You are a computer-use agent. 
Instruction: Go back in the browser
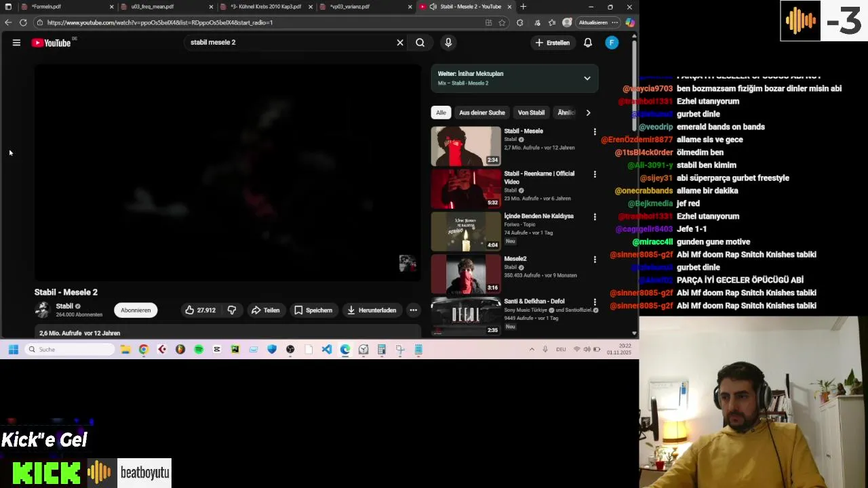(8, 22)
